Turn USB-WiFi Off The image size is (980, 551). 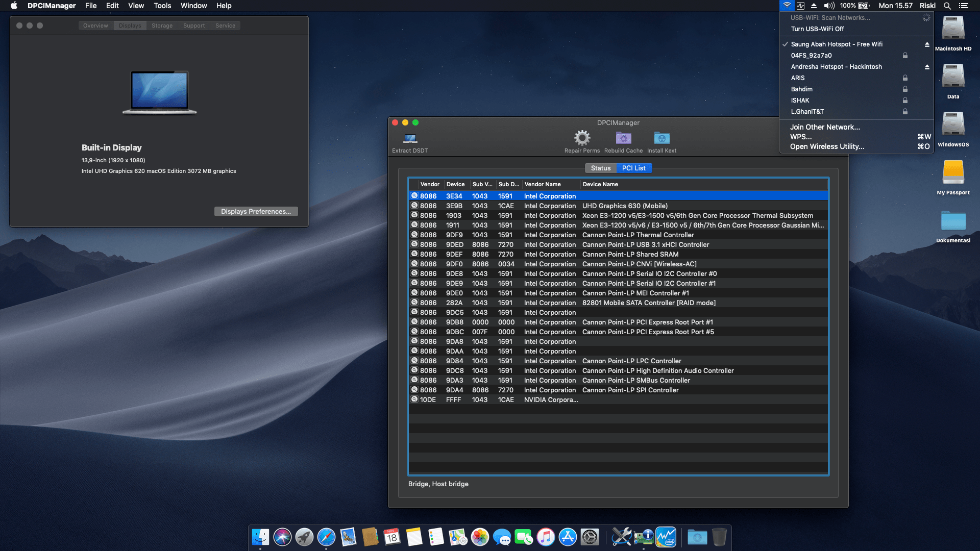click(817, 29)
